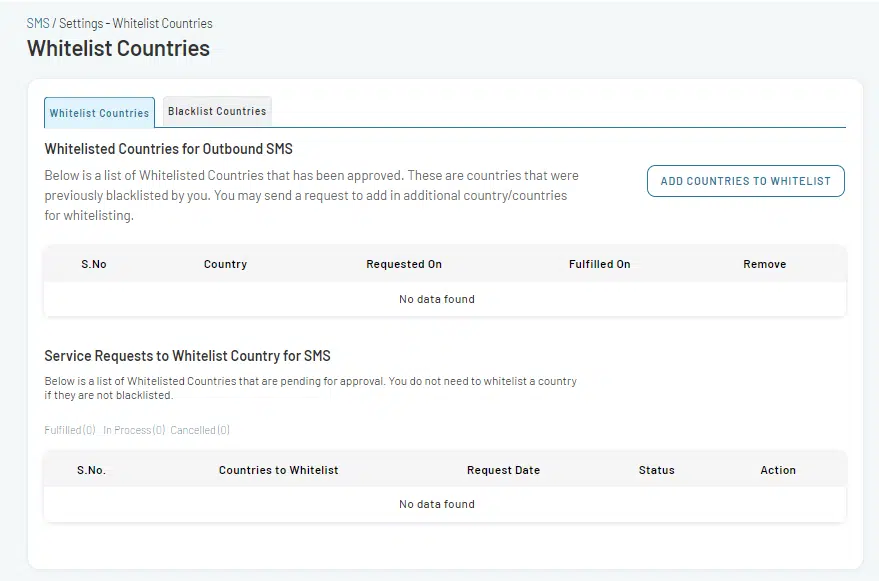
Task: Select the Fulfilled On column header
Action: click(599, 264)
